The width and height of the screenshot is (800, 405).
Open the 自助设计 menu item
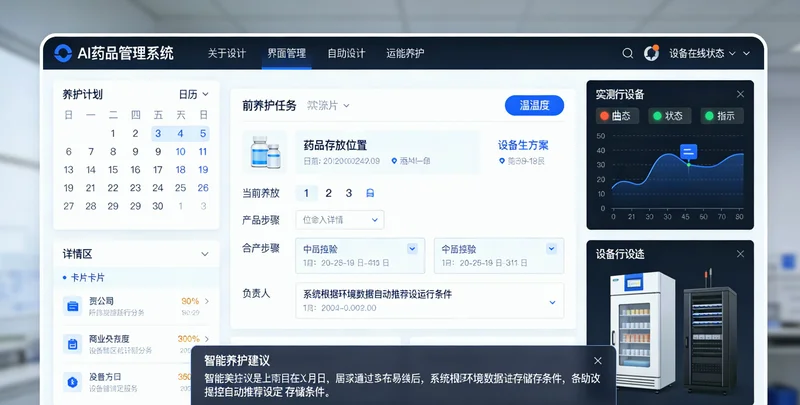346,53
